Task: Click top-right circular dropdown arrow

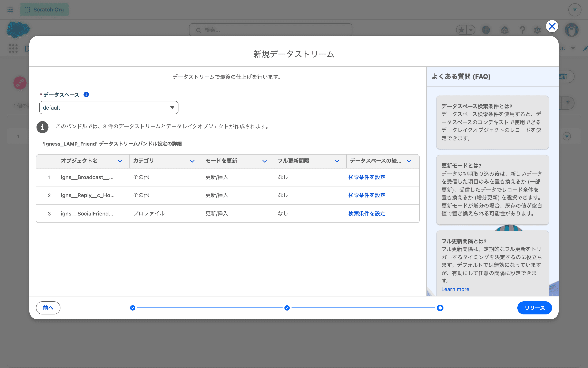Action: (575, 10)
